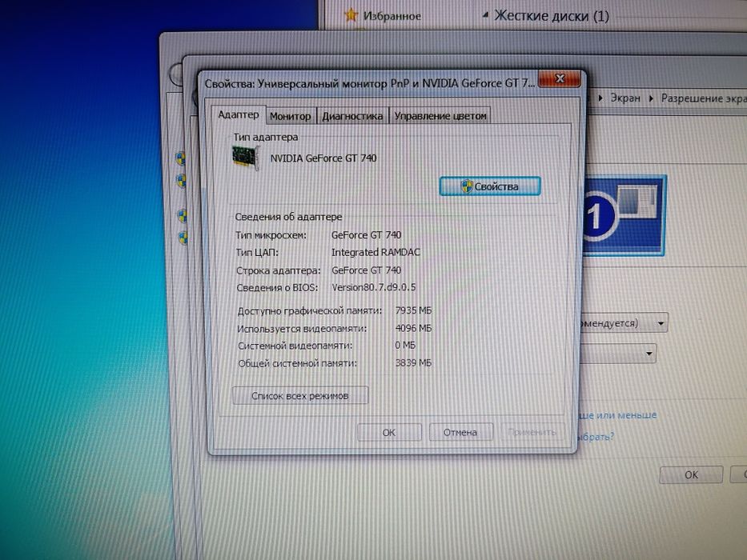Click the Избранное star icon

[x=351, y=15]
